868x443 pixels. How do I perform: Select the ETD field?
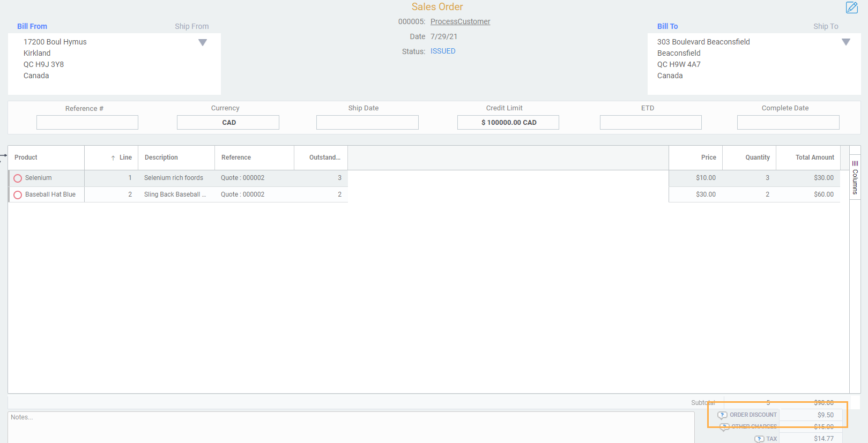pos(651,122)
